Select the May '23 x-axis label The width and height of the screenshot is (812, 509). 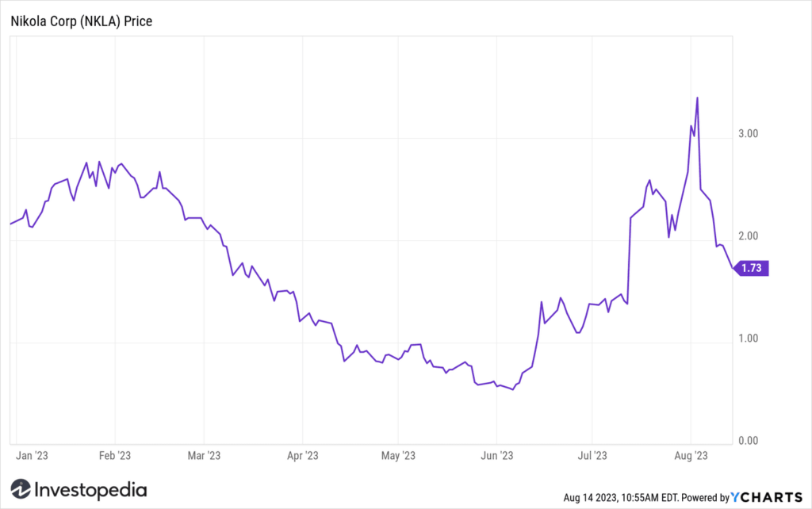[398, 456]
